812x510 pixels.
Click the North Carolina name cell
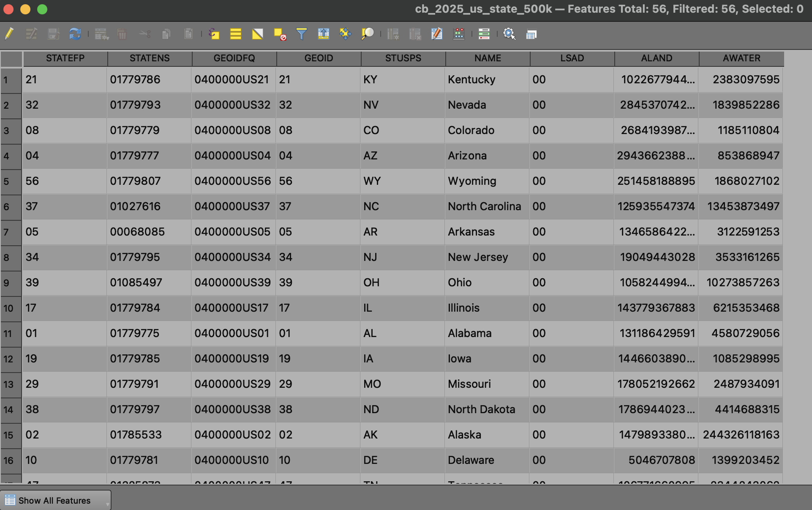tap(487, 206)
